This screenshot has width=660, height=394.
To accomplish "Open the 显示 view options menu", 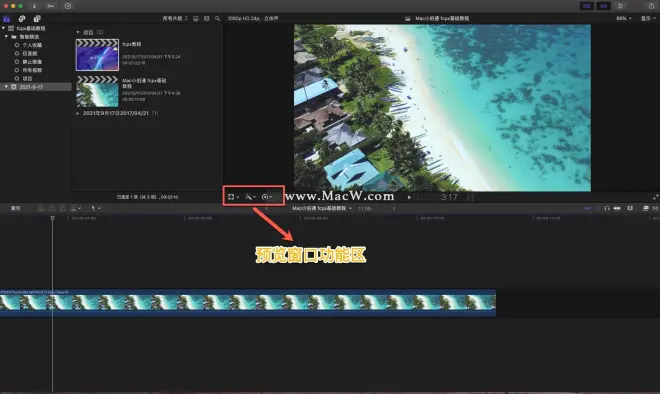I will click(647, 19).
